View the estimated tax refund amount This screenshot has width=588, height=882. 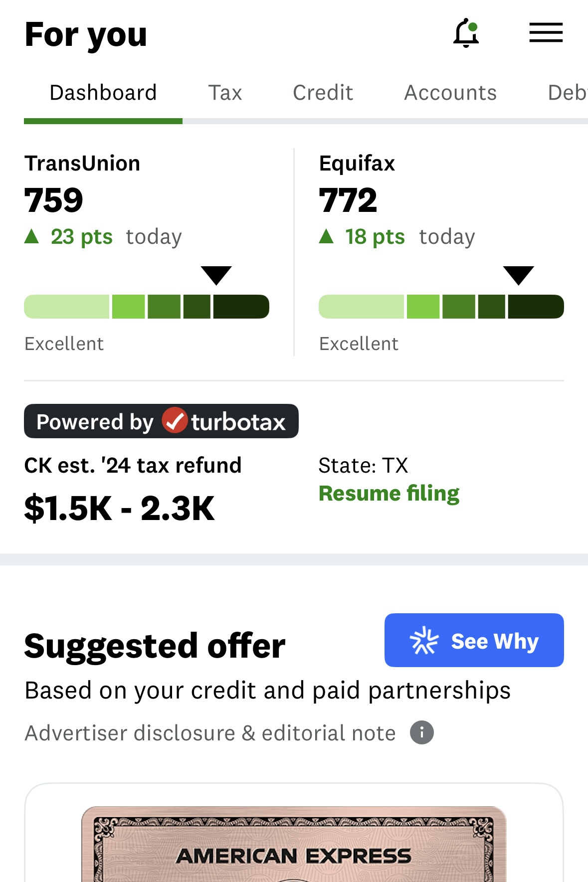coord(119,509)
